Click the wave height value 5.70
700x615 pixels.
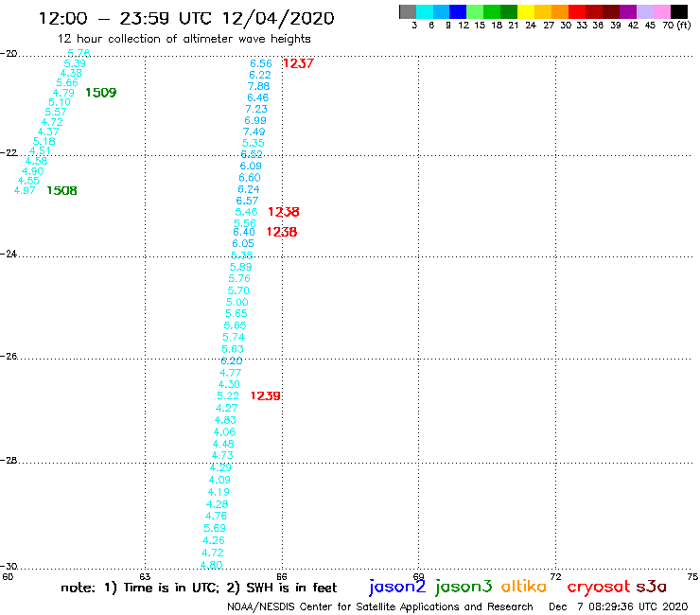[238, 290]
